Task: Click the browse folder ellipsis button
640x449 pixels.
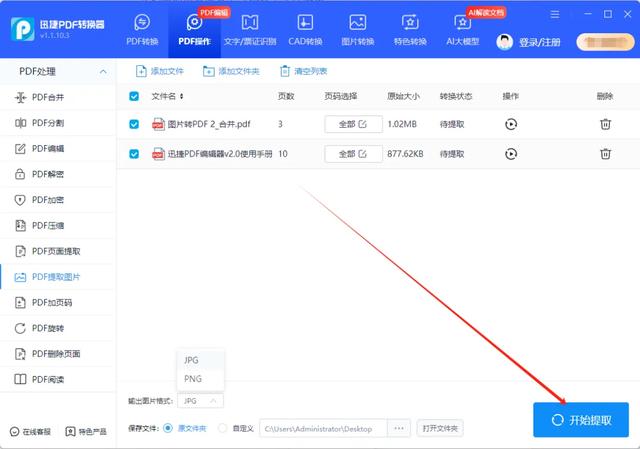Action: pos(399,429)
